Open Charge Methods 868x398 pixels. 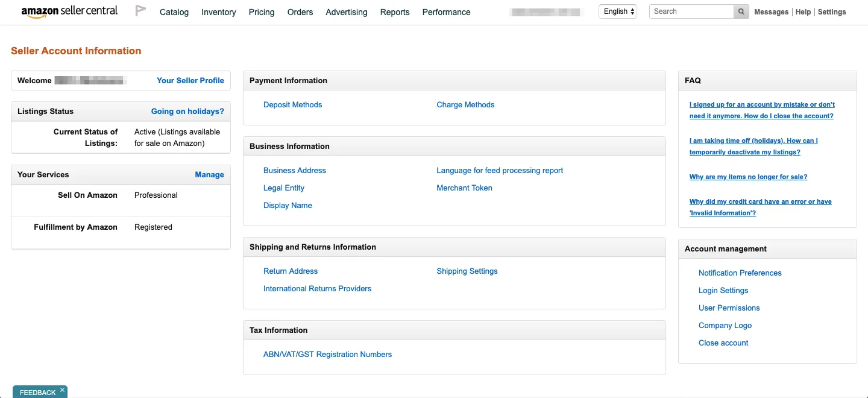coord(465,104)
